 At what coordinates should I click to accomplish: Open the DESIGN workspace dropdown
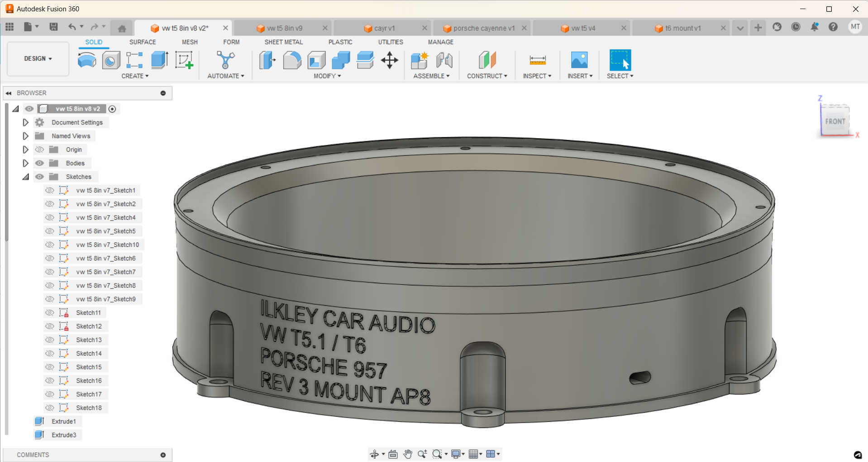(x=38, y=58)
